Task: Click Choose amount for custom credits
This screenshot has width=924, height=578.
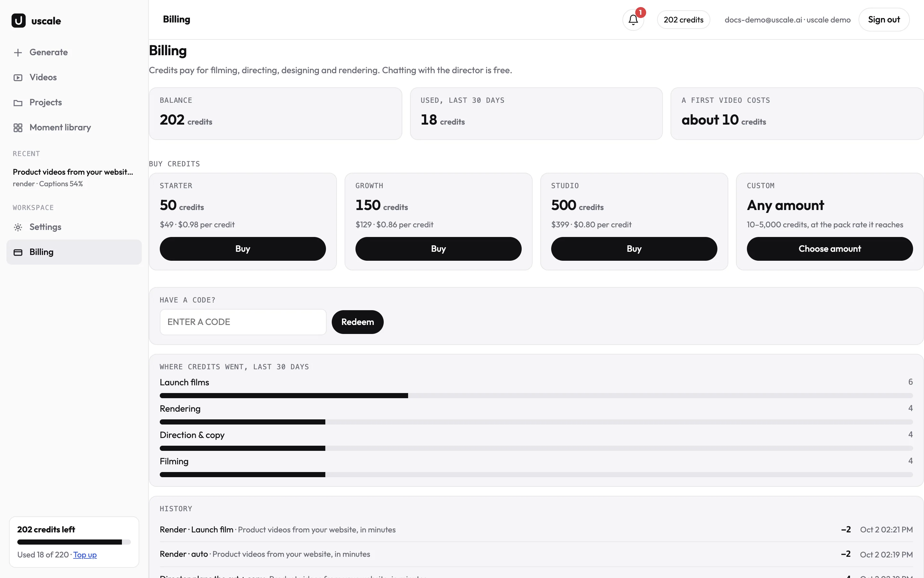Action: (x=830, y=249)
